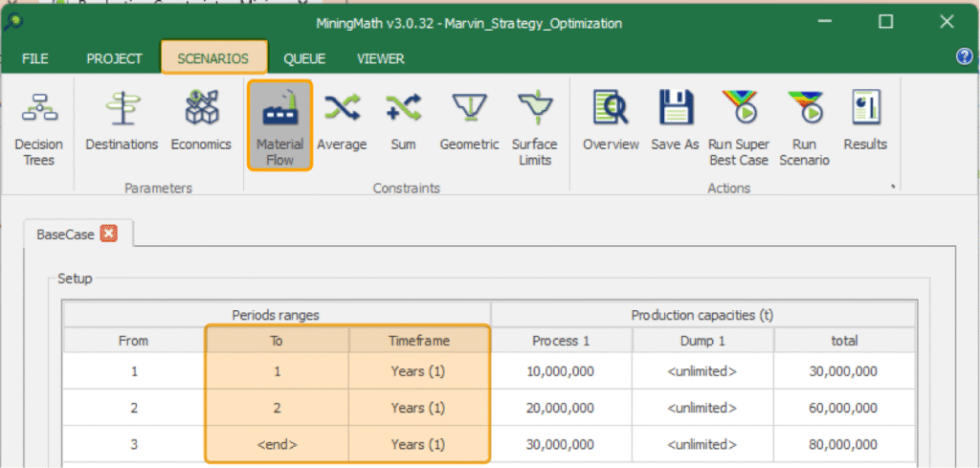Select the Material Flow constraint

(x=279, y=126)
